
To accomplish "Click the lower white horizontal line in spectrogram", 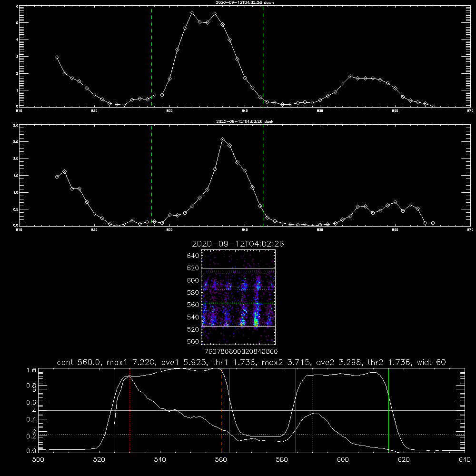I will pos(238,326).
